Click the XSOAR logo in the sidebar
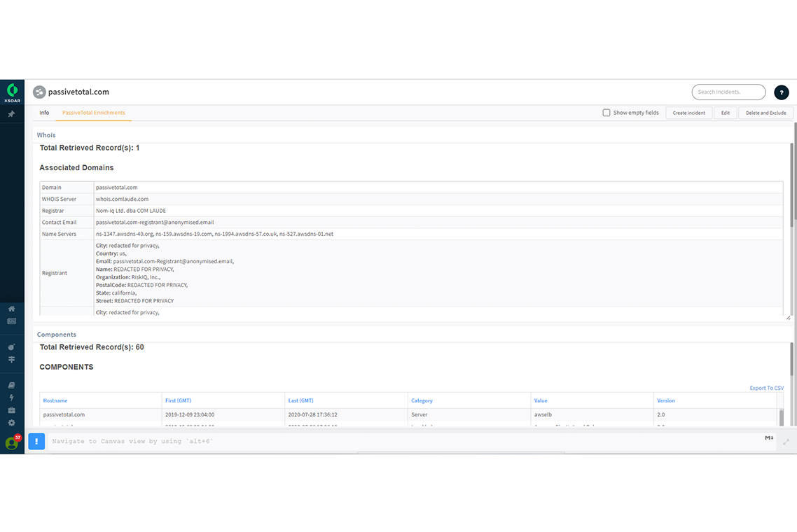This screenshot has width=797, height=532. pyautogui.click(x=12, y=93)
